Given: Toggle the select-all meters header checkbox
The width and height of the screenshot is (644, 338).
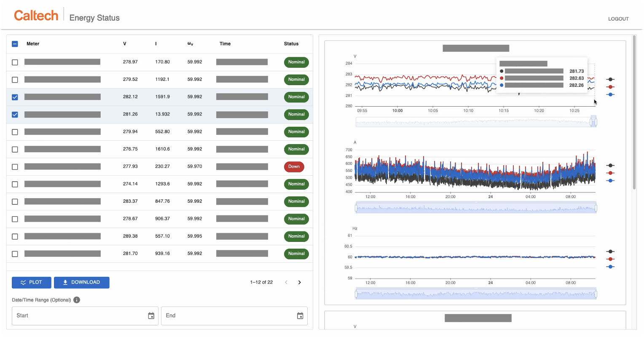Looking at the screenshot, I should coord(15,44).
